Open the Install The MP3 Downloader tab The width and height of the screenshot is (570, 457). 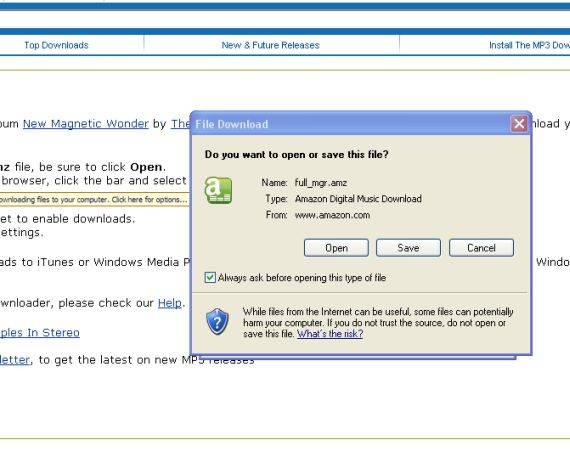529,45
